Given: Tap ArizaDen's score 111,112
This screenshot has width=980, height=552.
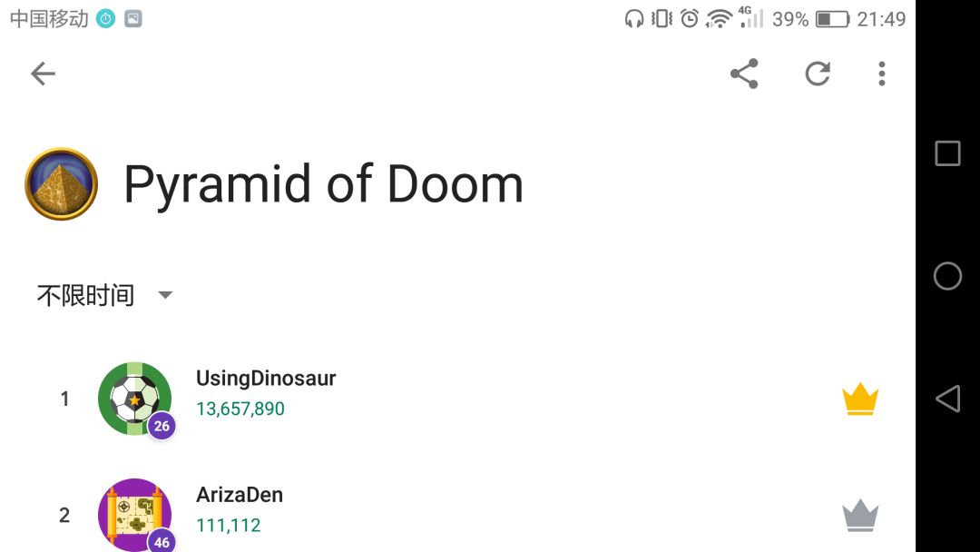Looking at the screenshot, I should 229,525.
